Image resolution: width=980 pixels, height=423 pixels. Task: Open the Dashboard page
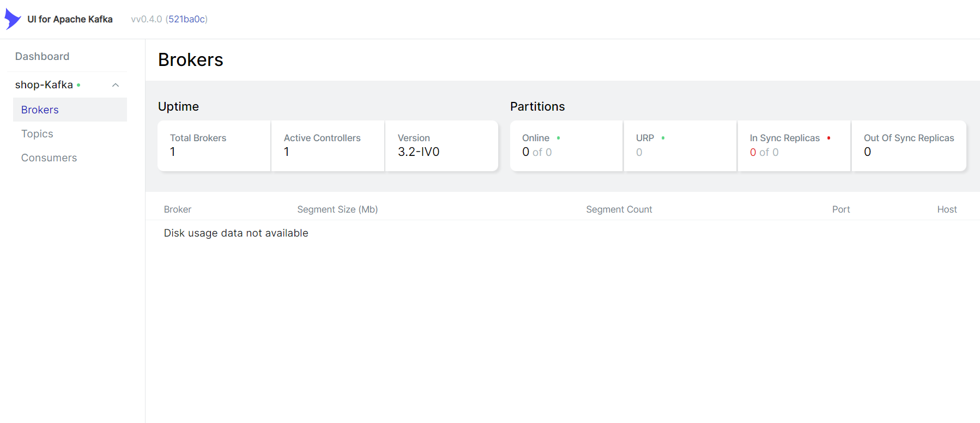[x=42, y=56]
